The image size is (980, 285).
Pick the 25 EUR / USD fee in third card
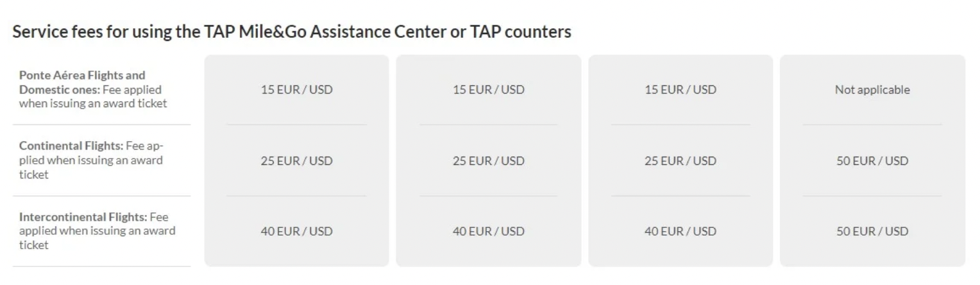(x=680, y=161)
